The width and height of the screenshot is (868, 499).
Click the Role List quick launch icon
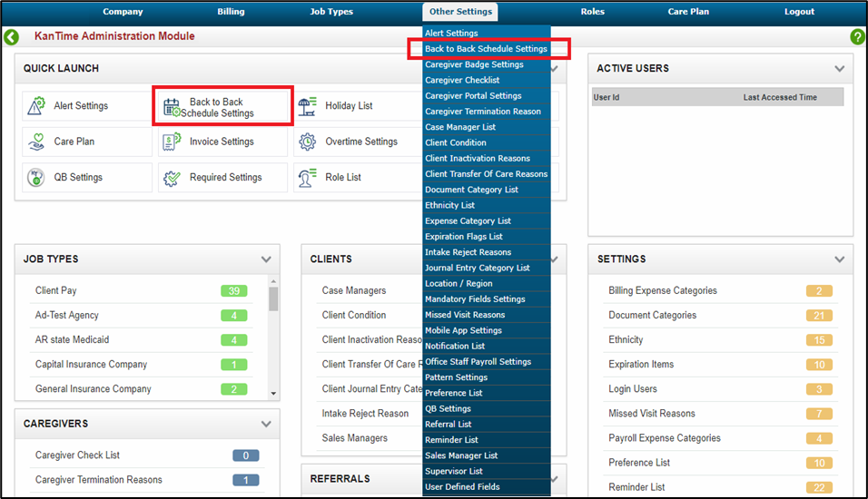tap(308, 178)
